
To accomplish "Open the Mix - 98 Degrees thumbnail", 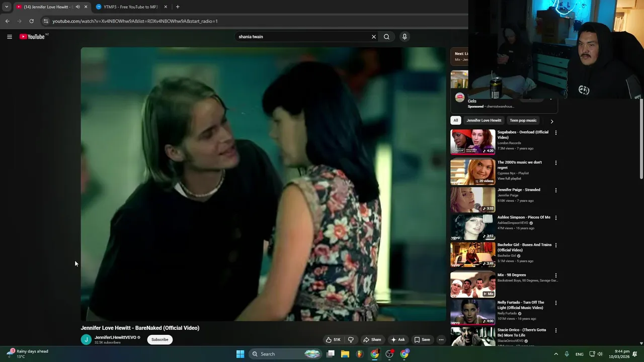I will point(472,285).
